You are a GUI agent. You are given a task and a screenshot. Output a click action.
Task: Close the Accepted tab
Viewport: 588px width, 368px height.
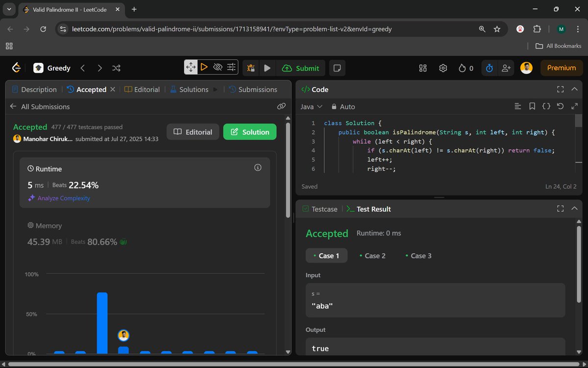point(113,89)
